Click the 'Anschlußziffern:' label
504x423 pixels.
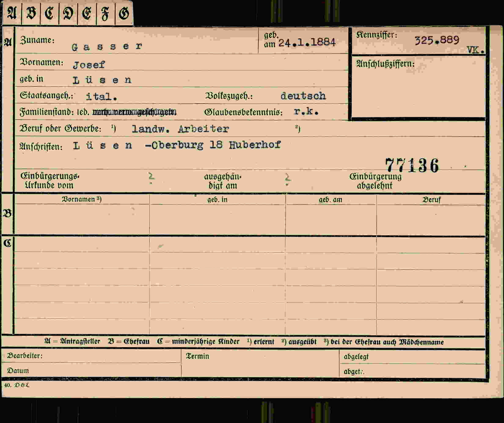[x=386, y=64]
